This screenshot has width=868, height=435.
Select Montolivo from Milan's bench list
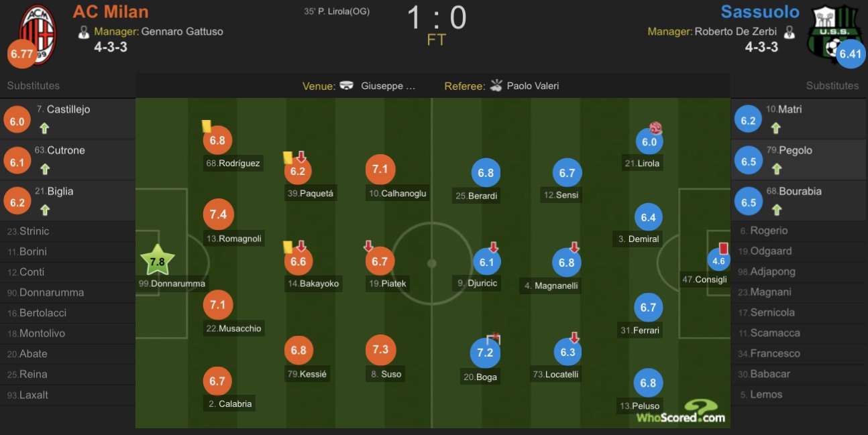pos(68,333)
